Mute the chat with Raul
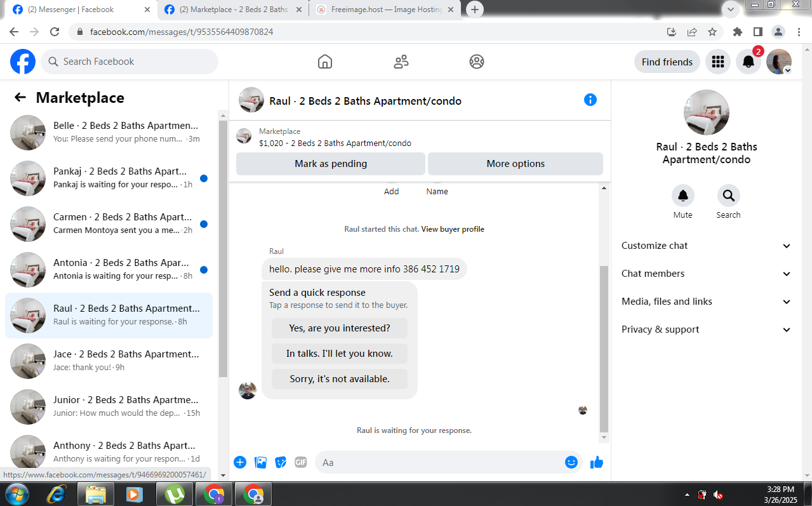 coord(683,196)
